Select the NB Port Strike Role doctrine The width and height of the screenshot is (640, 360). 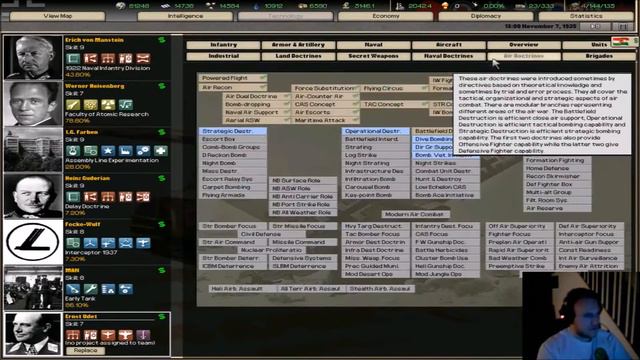[x=303, y=204]
